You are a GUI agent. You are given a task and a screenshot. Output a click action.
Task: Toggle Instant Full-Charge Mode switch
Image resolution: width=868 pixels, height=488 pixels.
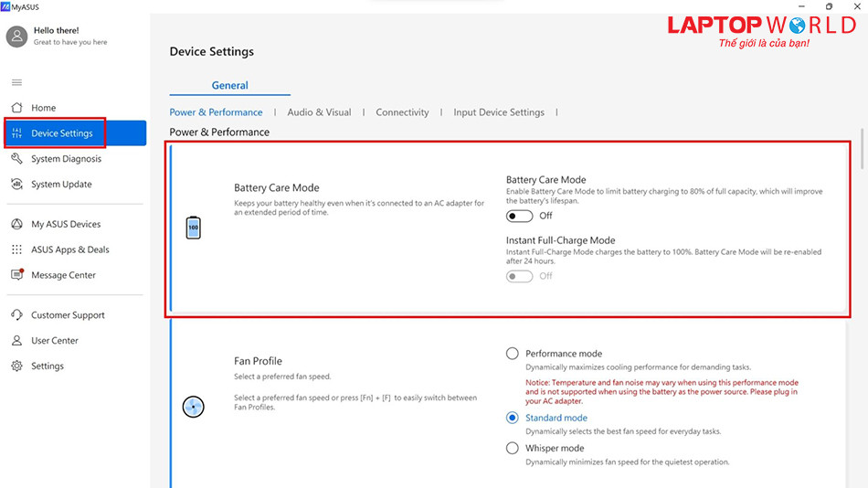(x=520, y=276)
